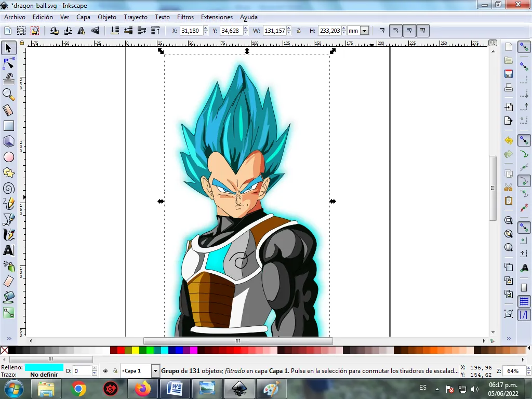Flip selection vertically
Screen dimensions: 532x399
click(95, 31)
